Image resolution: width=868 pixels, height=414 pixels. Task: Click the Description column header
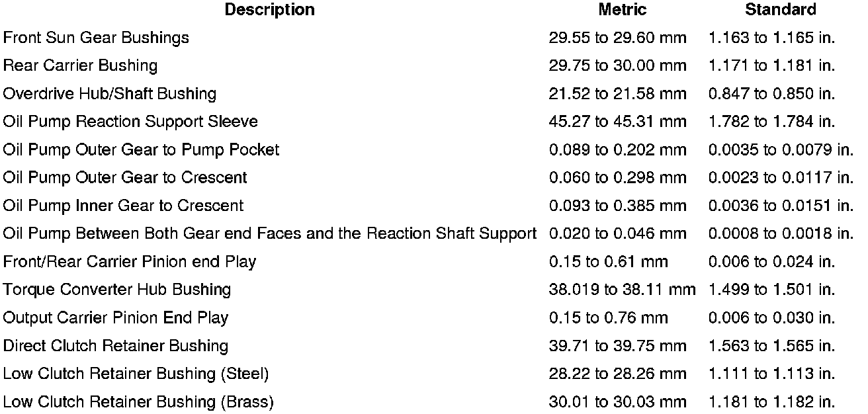[x=270, y=10]
